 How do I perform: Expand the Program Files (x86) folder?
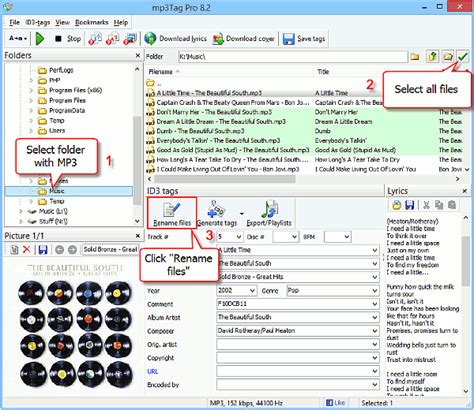(x=31, y=90)
